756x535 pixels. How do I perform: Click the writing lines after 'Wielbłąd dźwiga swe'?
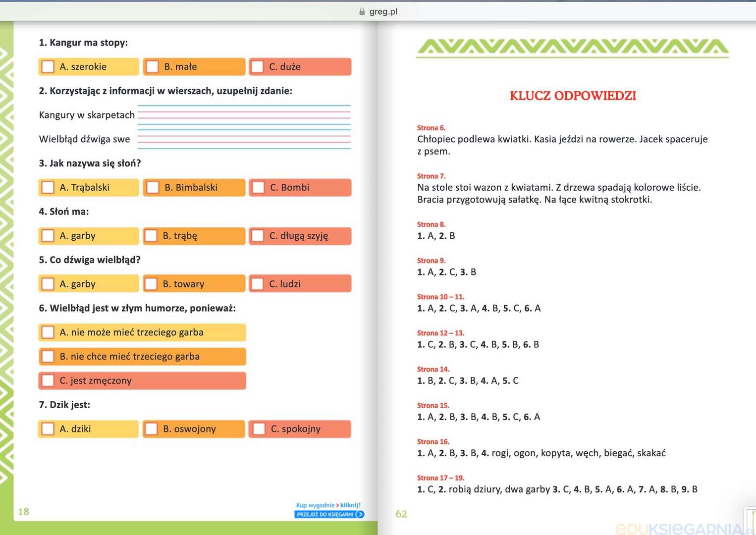point(244,139)
